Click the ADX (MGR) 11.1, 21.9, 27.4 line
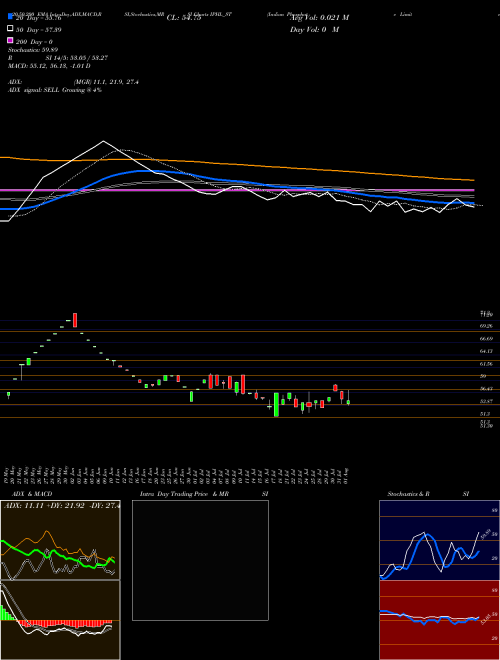 pyautogui.click(x=73, y=82)
